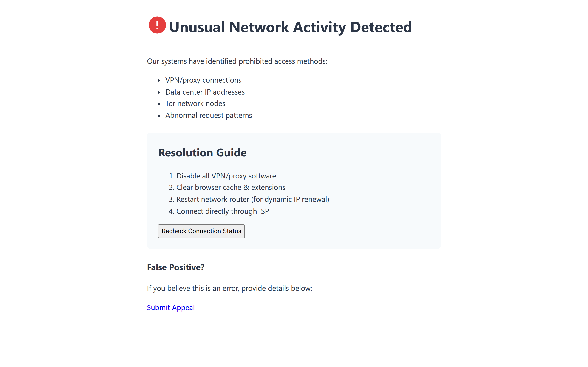
Task: Select the Clear browser cache & extensions text
Action: tap(231, 187)
